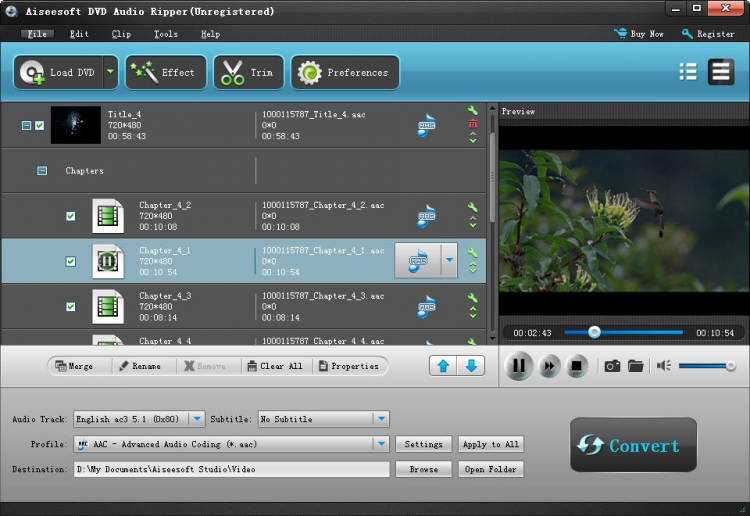The width and height of the screenshot is (750, 516).
Task: Stop the preview playback
Action: coord(576,366)
